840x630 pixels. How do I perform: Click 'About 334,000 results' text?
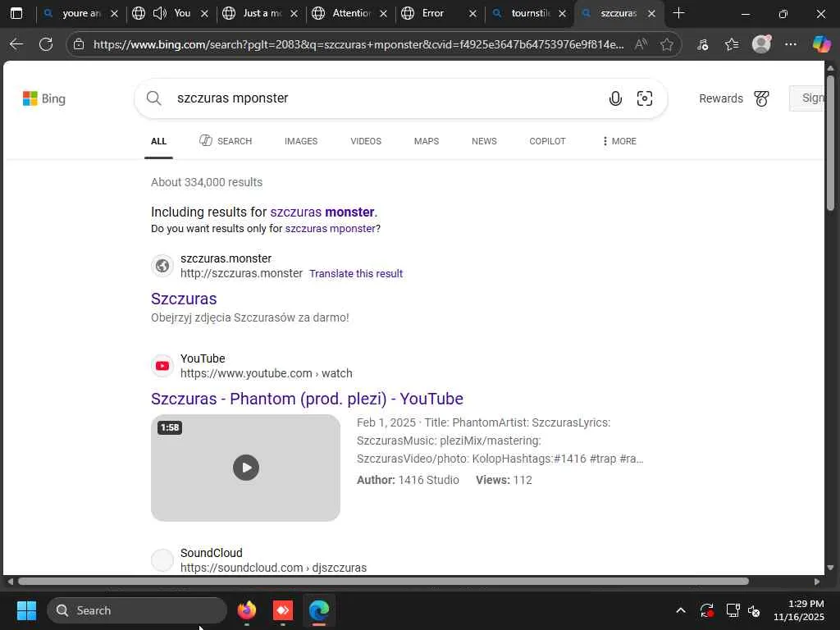pos(207,182)
